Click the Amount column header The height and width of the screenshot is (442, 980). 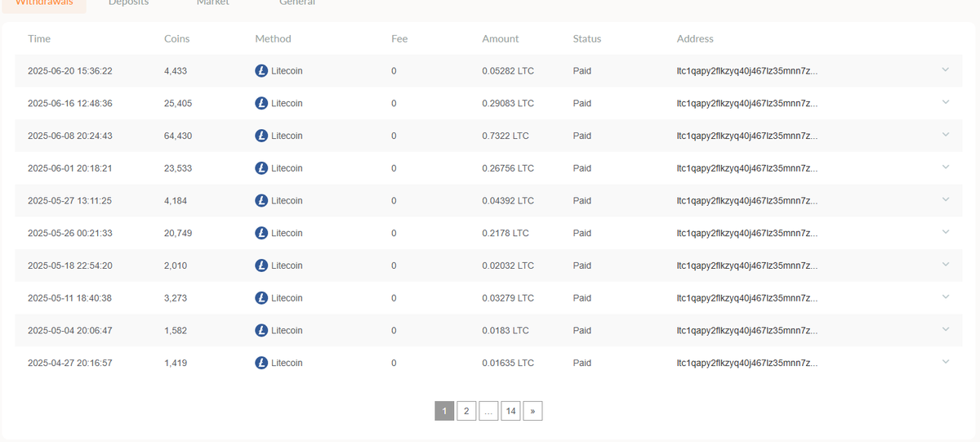click(501, 38)
